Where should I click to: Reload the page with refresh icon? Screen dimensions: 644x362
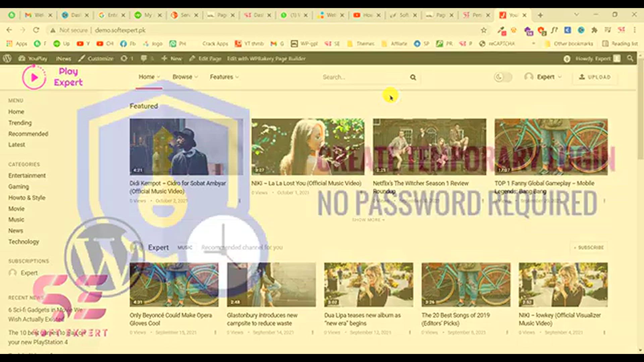pyautogui.click(x=36, y=30)
